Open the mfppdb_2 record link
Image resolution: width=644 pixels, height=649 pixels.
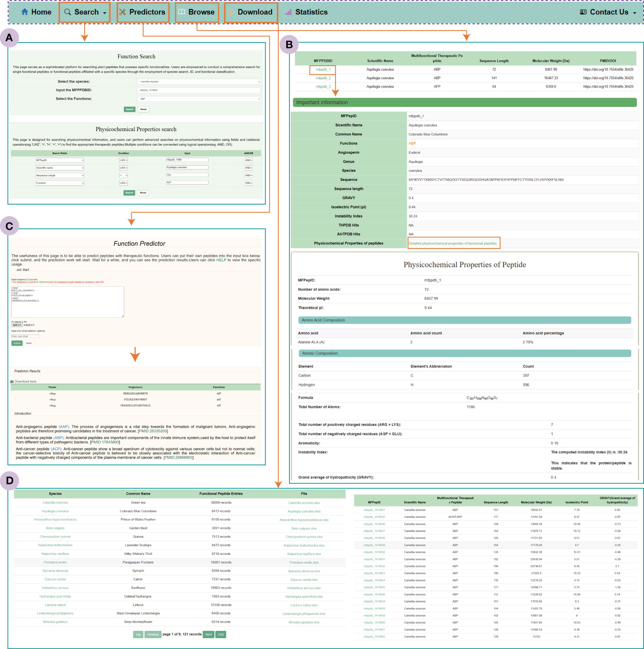point(323,78)
